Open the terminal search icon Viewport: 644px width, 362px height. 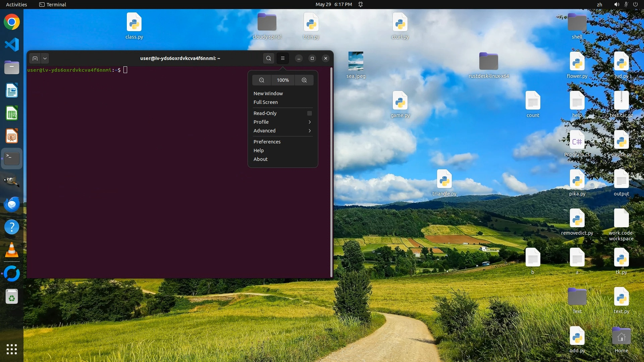(x=268, y=58)
